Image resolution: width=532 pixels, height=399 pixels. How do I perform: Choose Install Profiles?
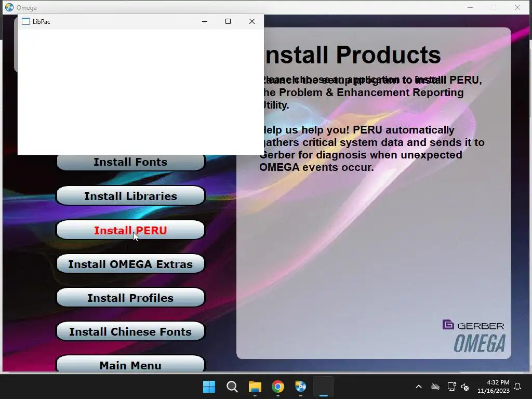pos(130,298)
